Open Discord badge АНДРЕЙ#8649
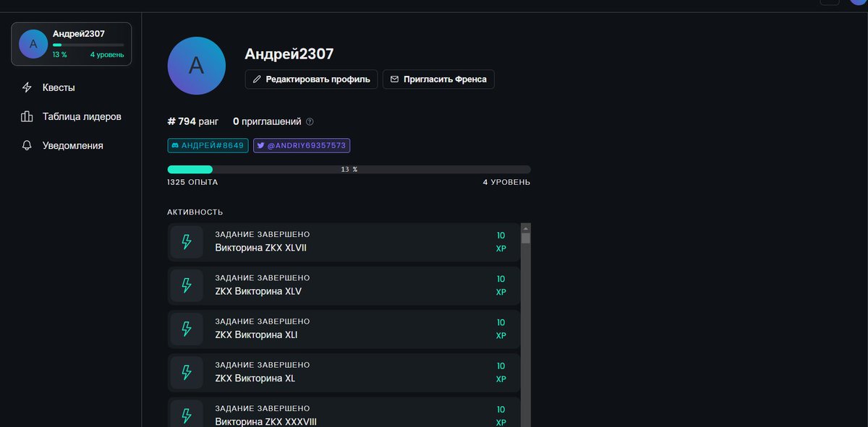This screenshot has height=427, width=868. (x=208, y=145)
